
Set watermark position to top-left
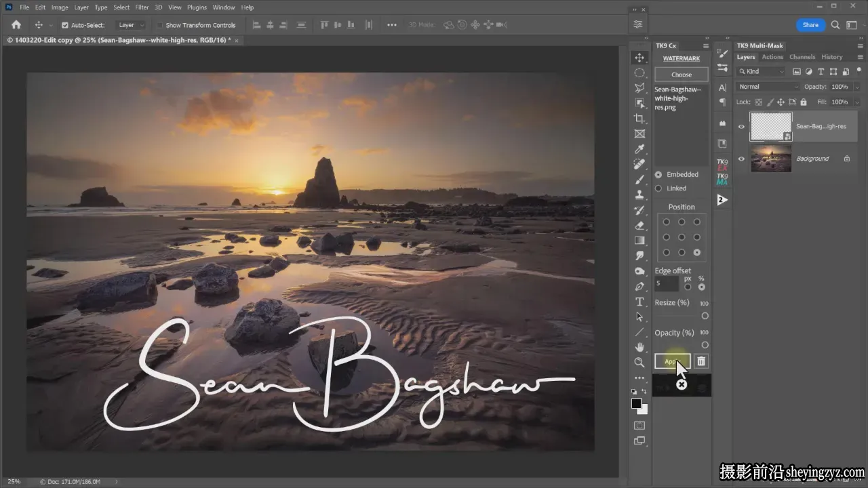(666, 222)
